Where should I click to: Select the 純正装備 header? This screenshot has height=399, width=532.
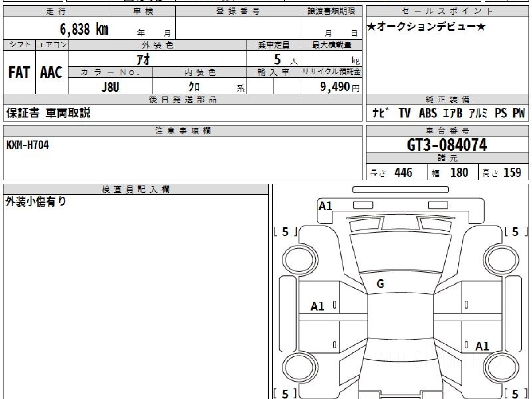(x=448, y=100)
